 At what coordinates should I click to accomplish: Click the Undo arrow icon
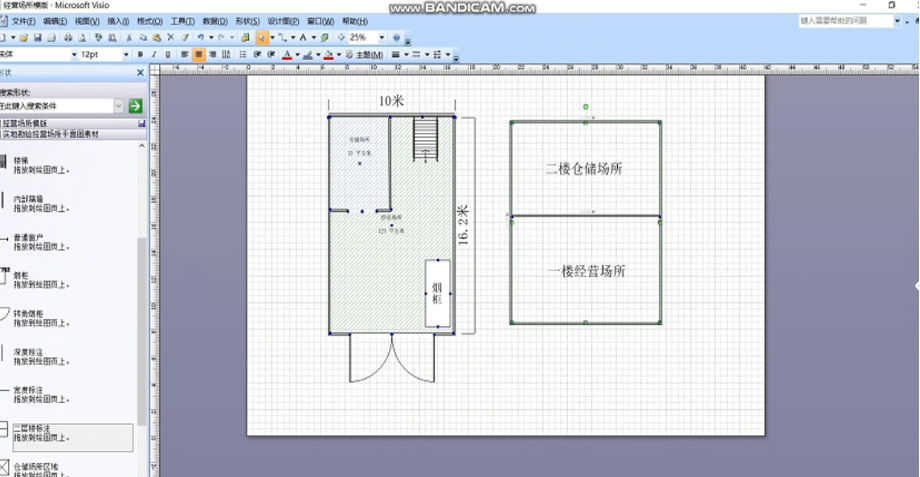tap(201, 38)
